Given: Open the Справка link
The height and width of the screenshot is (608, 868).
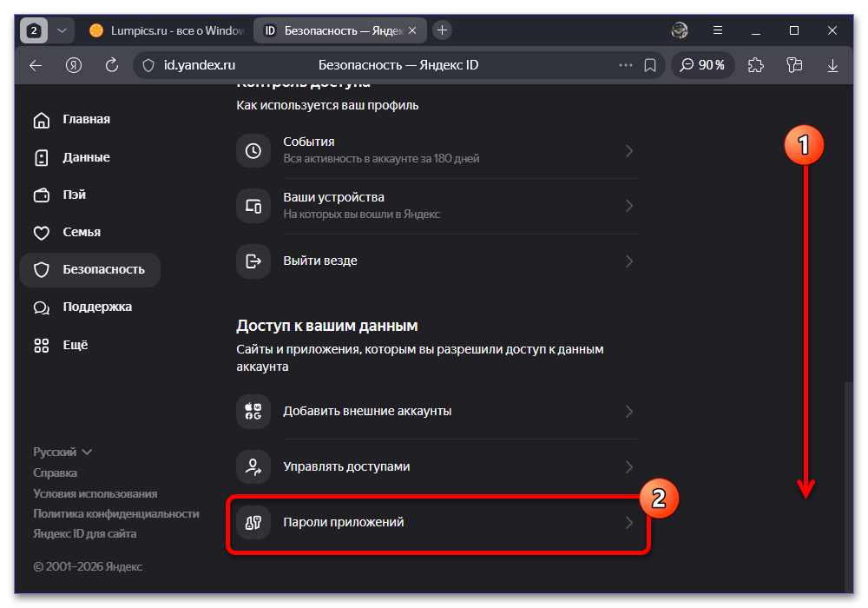Looking at the screenshot, I should 55,473.
